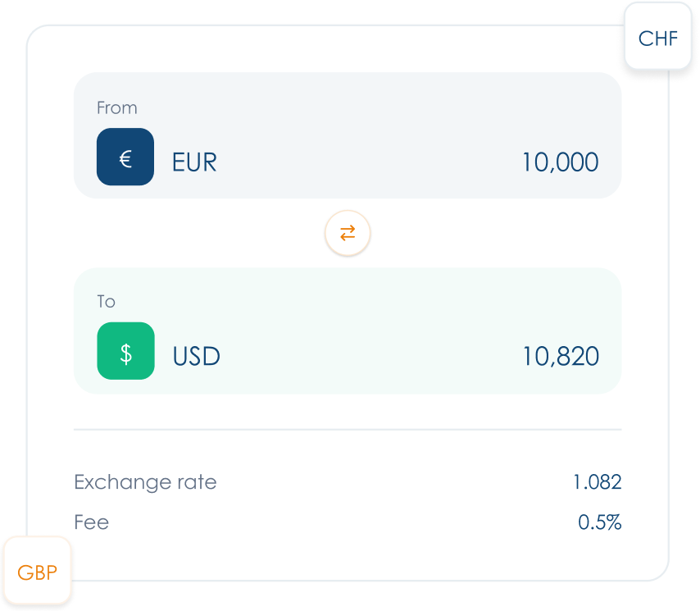Click the 10,000 From amount field
Image resolution: width=700 pixels, height=611 pixels.
pos(560,162)
